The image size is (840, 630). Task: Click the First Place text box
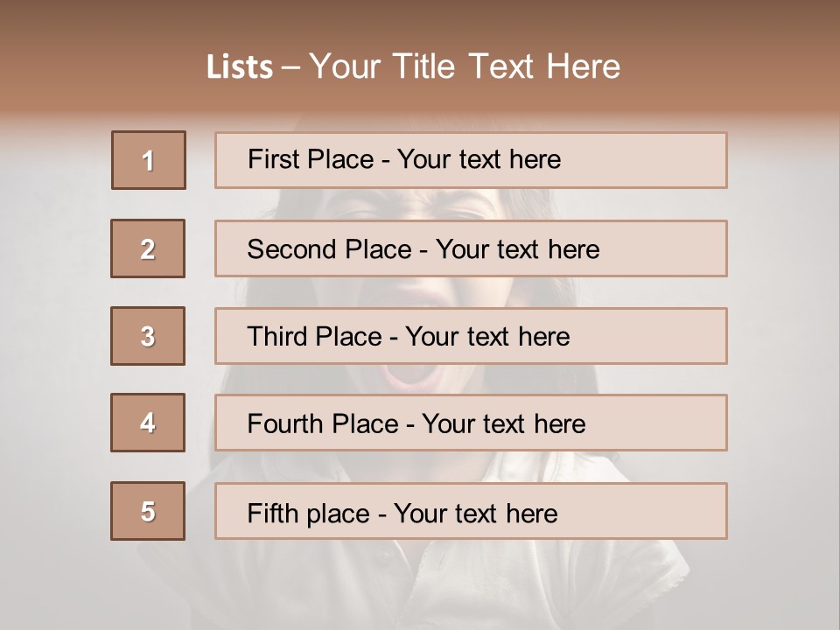coord(471,160)
